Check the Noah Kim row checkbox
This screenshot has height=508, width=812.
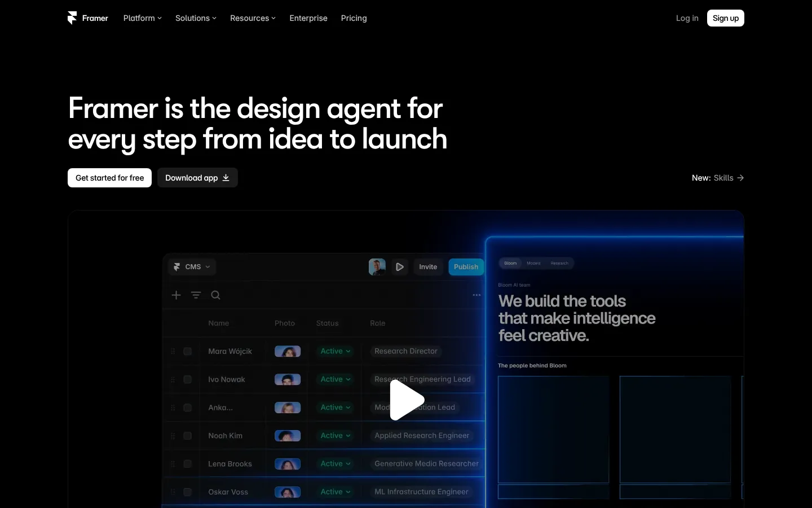click(188, 436)
